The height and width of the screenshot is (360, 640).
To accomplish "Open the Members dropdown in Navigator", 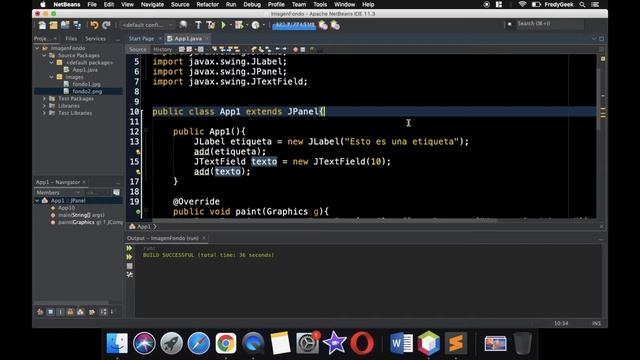I will 58,192.
